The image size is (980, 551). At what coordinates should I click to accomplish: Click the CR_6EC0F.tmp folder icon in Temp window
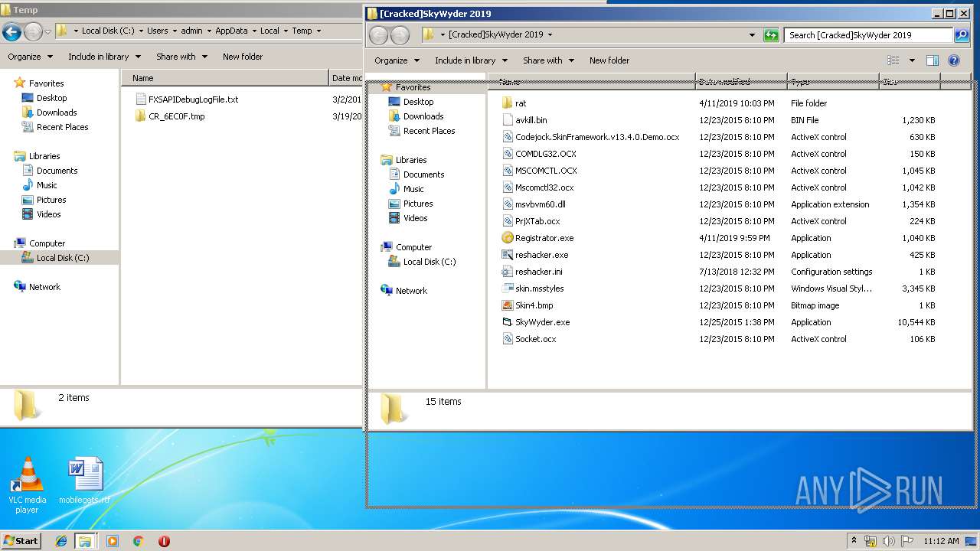pyautogui.click(x=140, y=116)
